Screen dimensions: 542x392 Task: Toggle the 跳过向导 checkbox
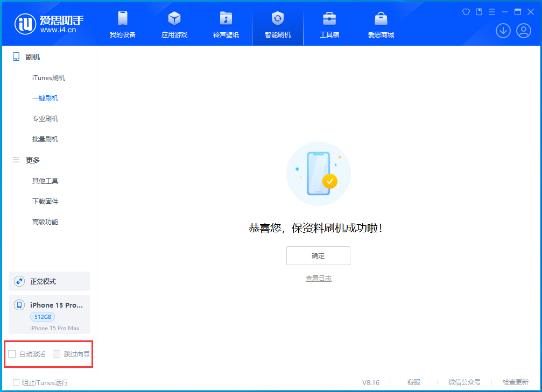coord(57,354)
